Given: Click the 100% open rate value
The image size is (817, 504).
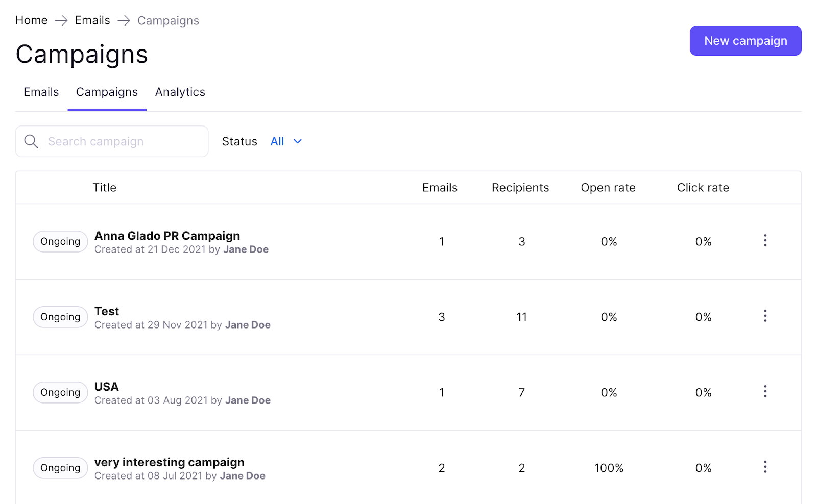Looking at the screenshot, I should coord(609,467).
